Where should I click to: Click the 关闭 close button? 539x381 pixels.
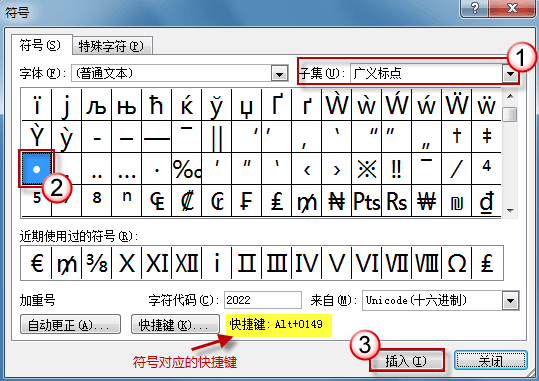pos(491,361)
